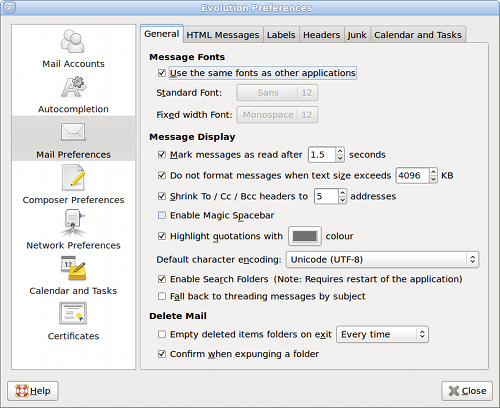Switch to the Headers tab

pyautogui.click(x=321, y=35)
